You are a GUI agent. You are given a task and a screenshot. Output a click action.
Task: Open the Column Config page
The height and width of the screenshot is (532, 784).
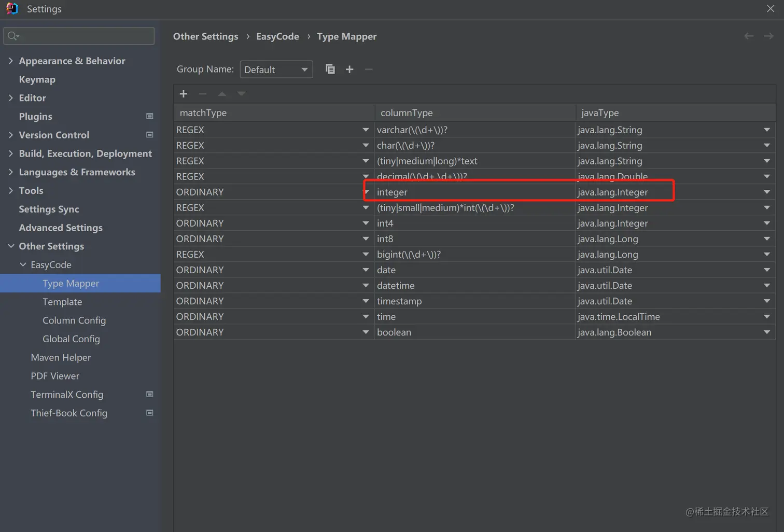74,320
